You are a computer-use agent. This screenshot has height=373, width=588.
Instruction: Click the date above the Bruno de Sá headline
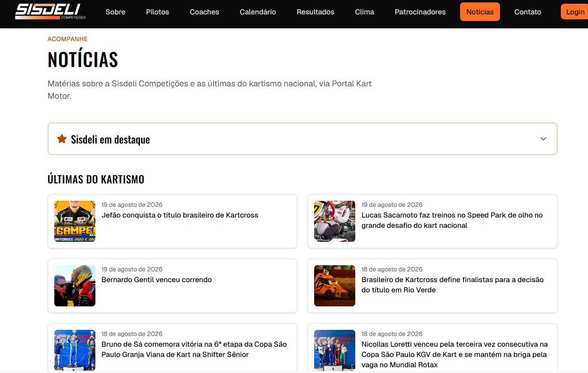tap(132, 334)
